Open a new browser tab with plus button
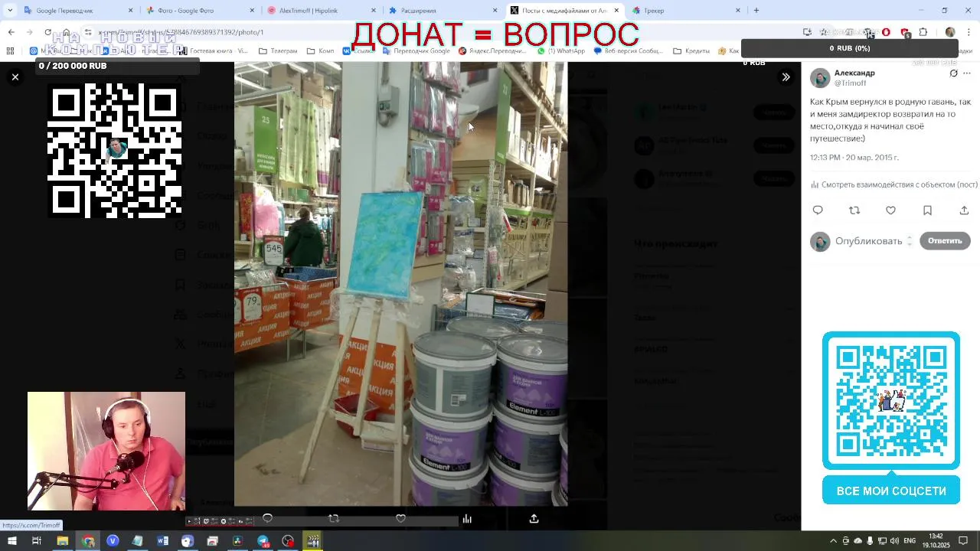This screenshot has width=980, height=551. tap(756, 10)
